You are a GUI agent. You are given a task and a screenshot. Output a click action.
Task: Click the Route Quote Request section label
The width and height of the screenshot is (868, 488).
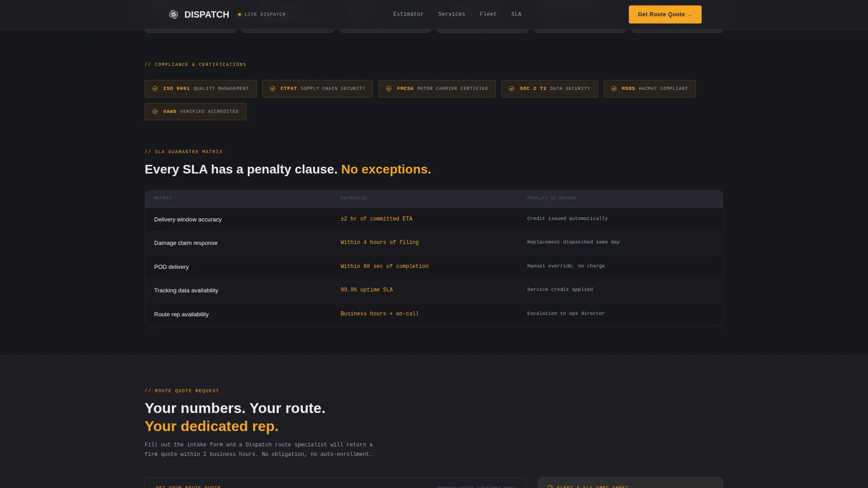click(x=182, y=391)
